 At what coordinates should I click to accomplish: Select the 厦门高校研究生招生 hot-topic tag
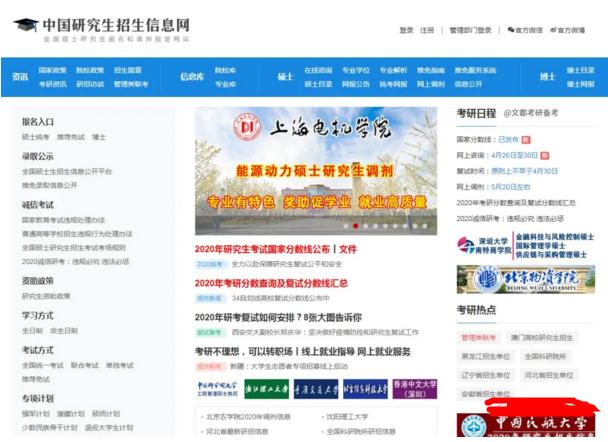542,338
